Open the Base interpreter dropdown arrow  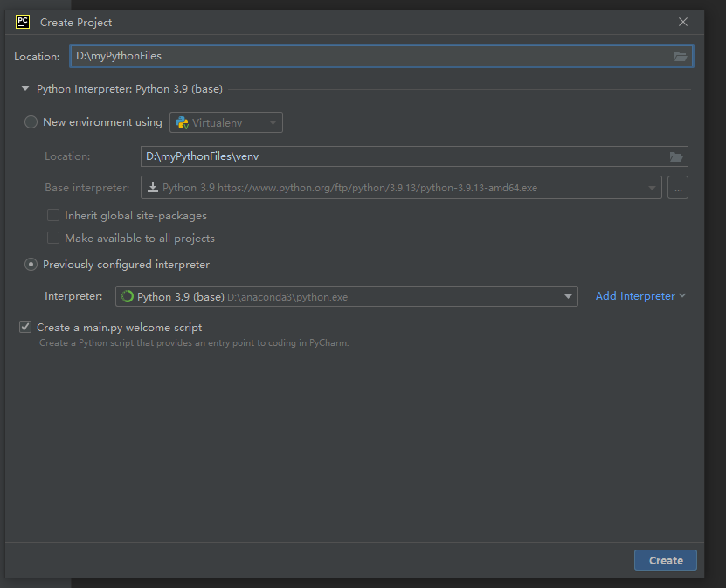[652, 188]
